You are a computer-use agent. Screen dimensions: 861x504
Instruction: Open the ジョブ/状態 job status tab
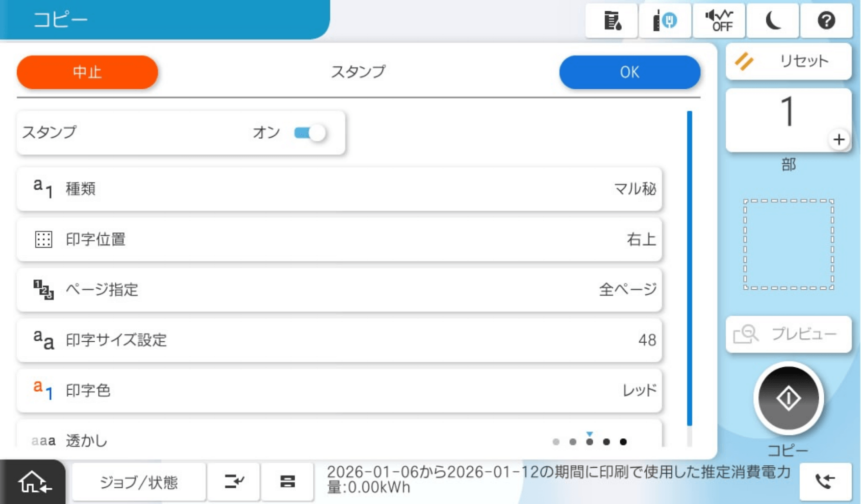tap(139, 482)
